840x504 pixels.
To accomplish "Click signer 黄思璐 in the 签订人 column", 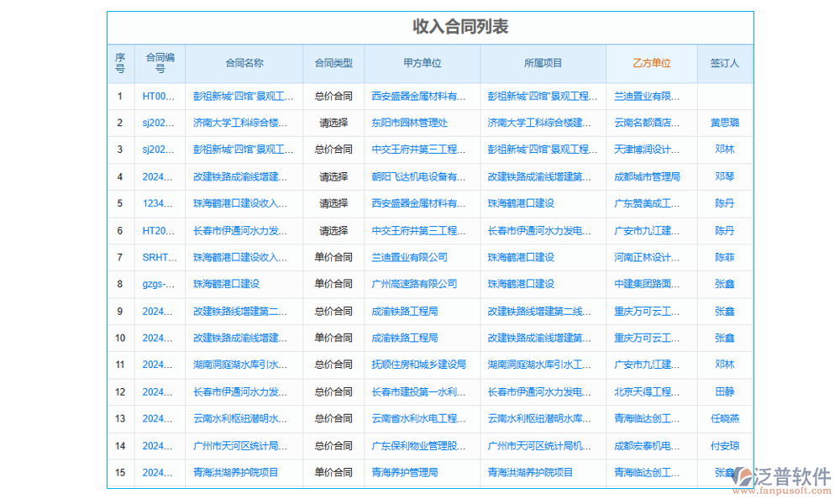I will [x=724, y=123].
